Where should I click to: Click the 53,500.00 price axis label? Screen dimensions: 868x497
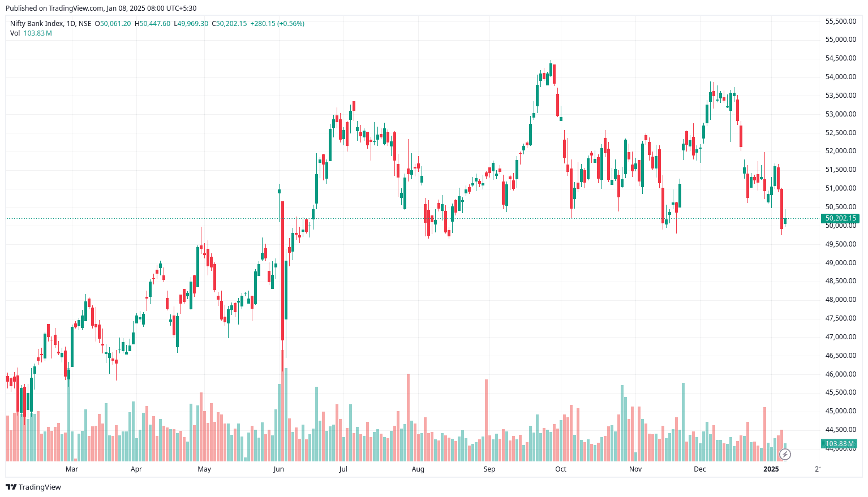click(841, 96)
